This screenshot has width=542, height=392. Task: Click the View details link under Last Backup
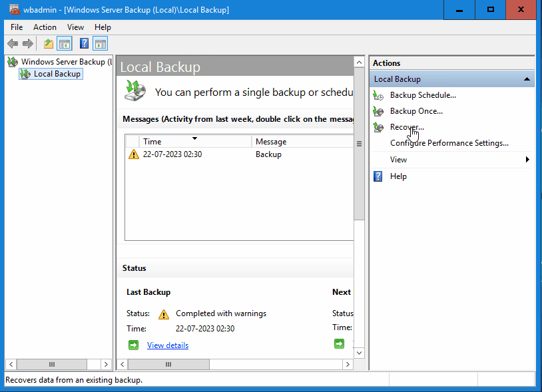[167, 345]
